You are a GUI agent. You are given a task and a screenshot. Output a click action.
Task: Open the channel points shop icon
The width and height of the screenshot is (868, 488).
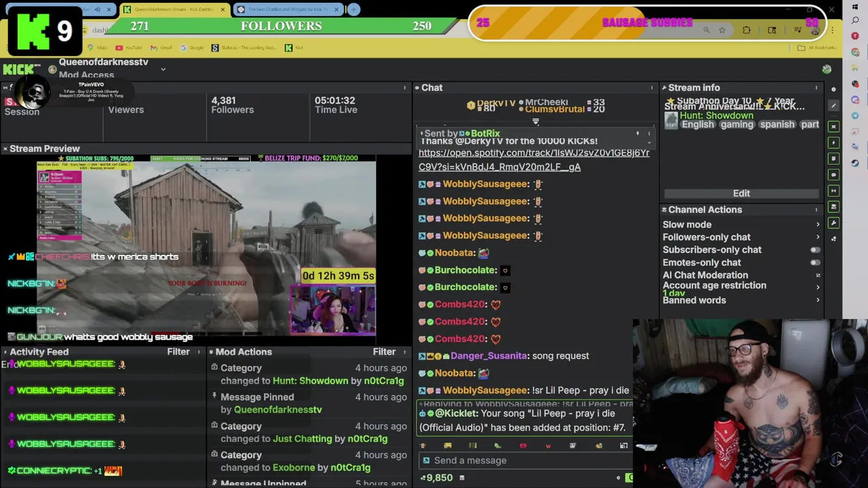point(462,478)
